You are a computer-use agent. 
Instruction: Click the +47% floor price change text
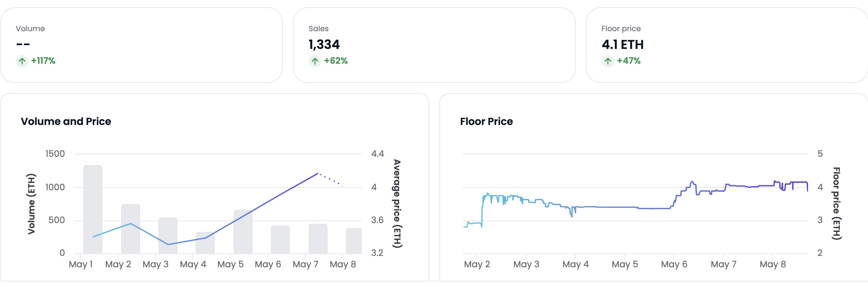point(628,61)
